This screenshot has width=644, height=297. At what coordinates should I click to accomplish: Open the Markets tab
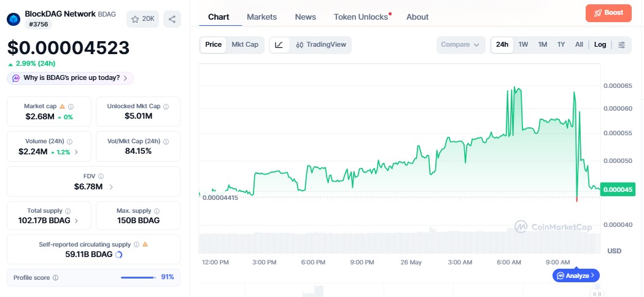tap(262, 17)
